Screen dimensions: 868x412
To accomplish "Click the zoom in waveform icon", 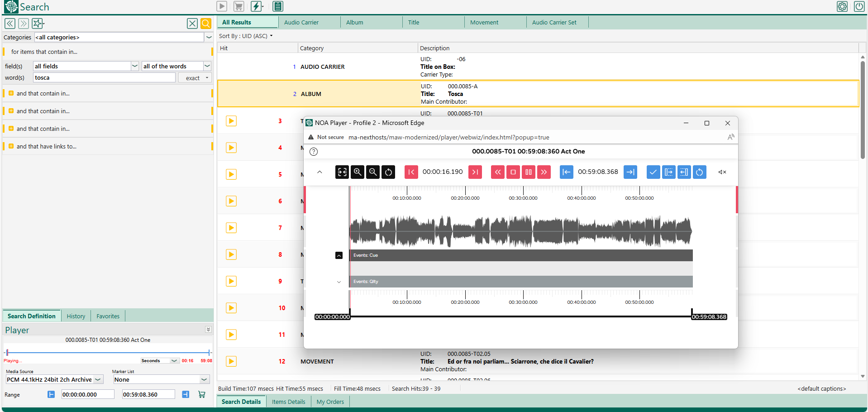I will [x=358, y=172].
